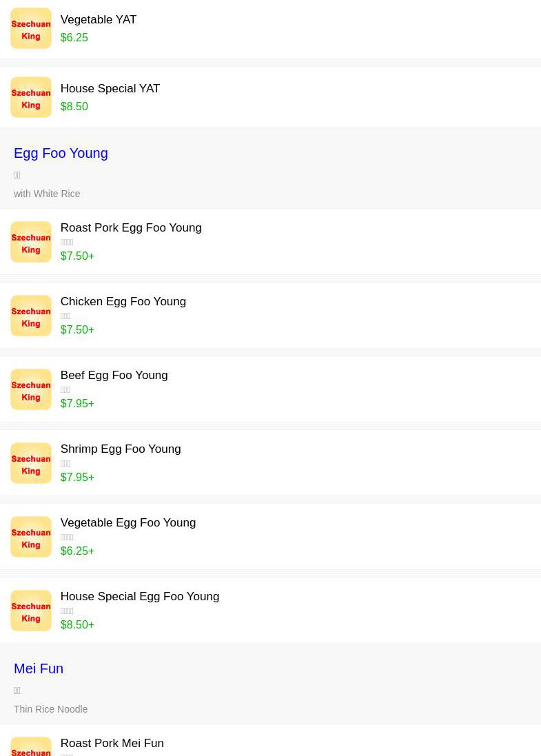Click the Szechuan King icon beside Vegetable YAT
This screenshot has width=541, height=756.
[x=31, y=28]
